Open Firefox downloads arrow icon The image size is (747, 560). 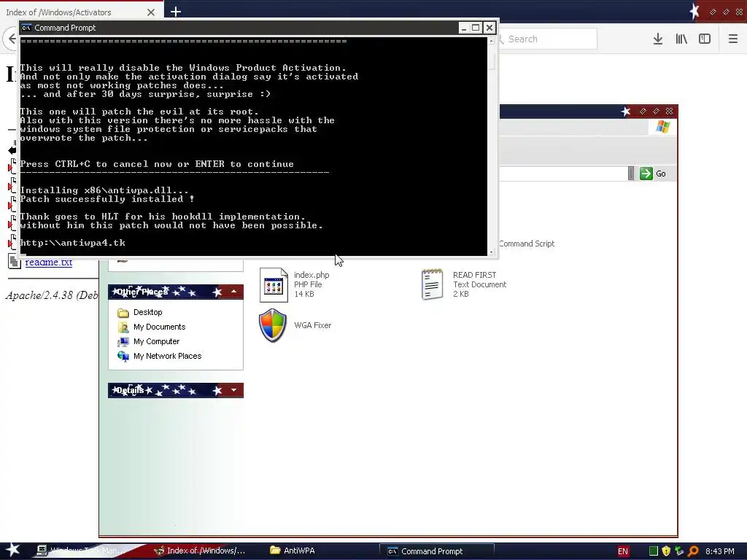point(658,39)
